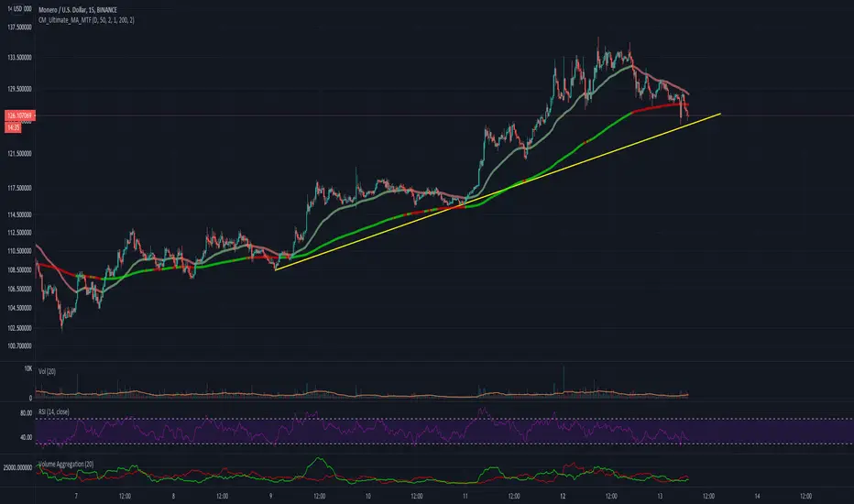Screen dimensions: 854x504
Task: Click date 10 on the time axis
Action: tap(368, 497)
